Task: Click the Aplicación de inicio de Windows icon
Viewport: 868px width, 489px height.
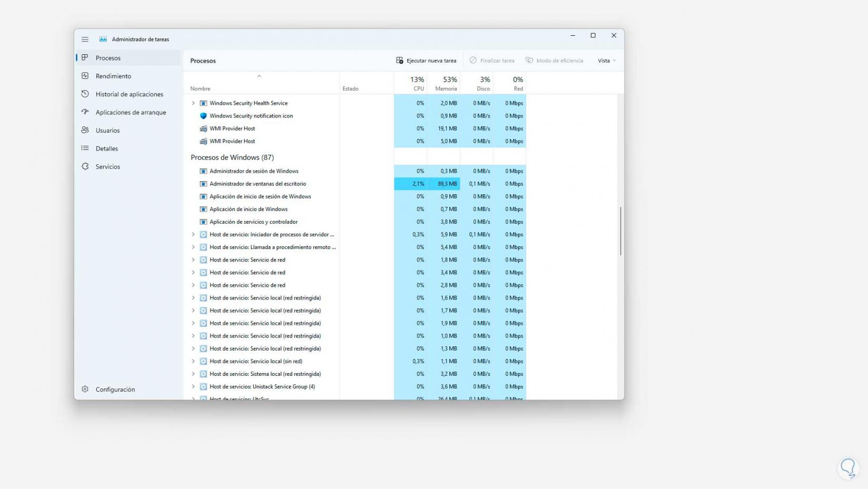Action: tap(204, 209)
